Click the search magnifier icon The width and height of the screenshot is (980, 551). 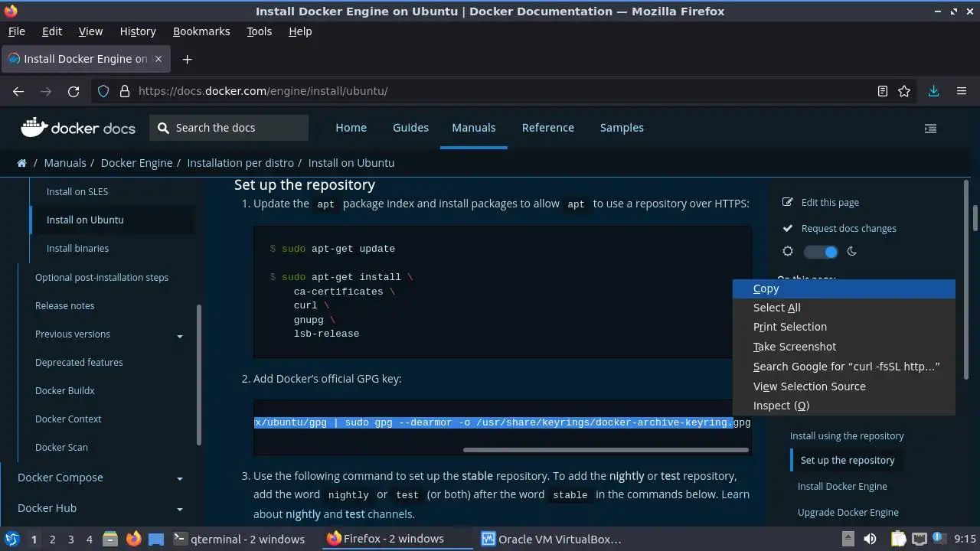[x=163, y=128]
